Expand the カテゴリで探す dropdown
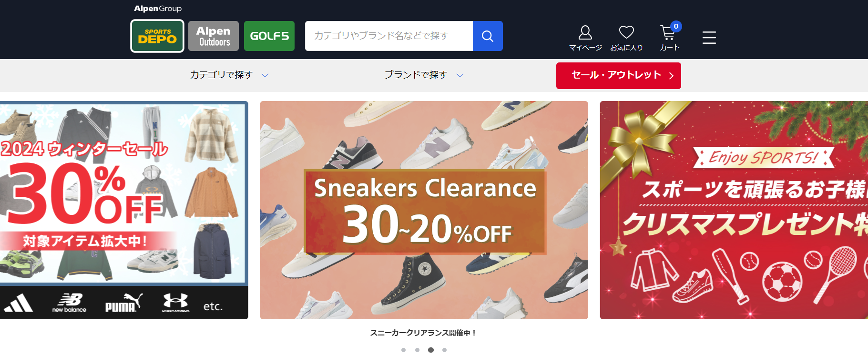Viewport: 868px width, 355px height. click(229, 75)
